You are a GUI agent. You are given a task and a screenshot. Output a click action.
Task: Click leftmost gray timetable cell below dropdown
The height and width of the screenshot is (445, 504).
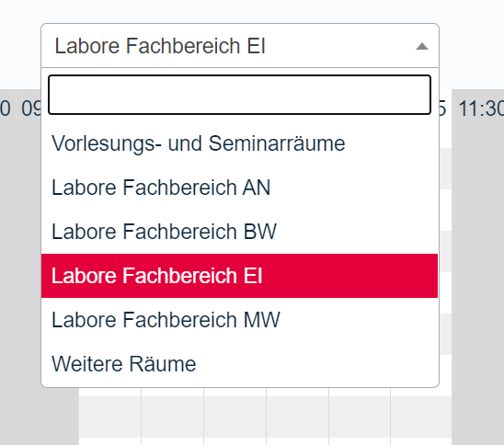pyautogui.click(x=110, y=416)
